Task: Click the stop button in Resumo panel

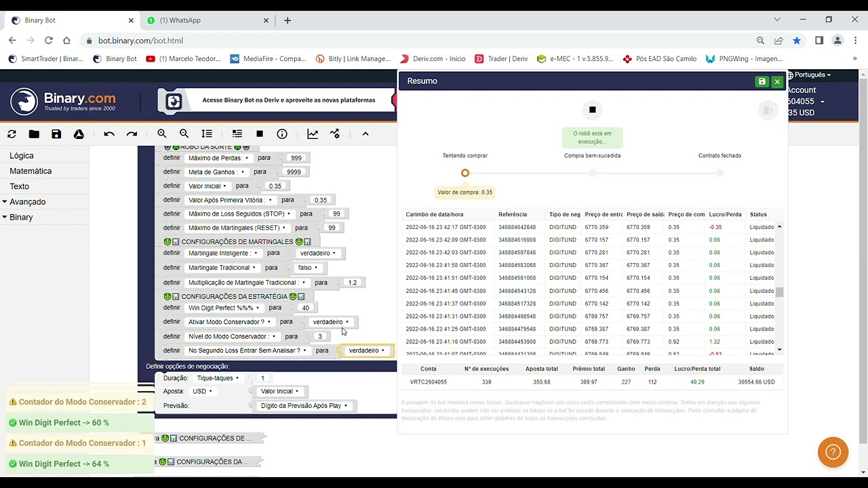Action: point(592,110)
